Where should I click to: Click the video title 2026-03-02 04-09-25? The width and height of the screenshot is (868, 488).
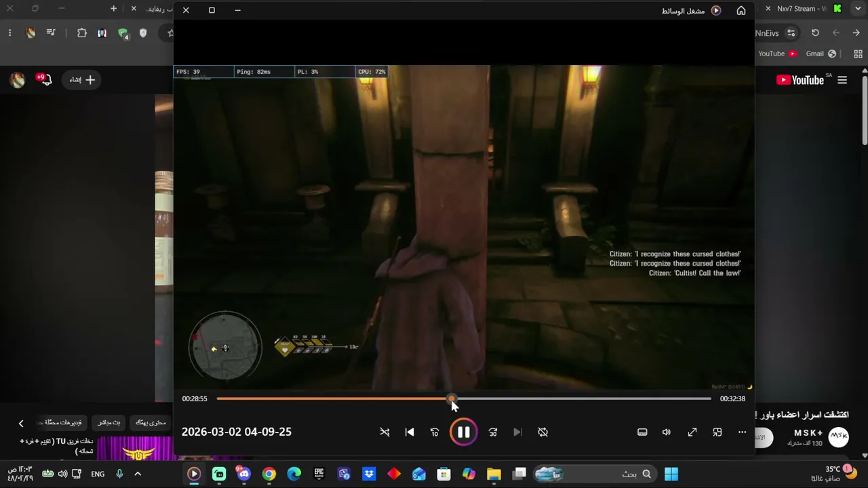[237, 432]
